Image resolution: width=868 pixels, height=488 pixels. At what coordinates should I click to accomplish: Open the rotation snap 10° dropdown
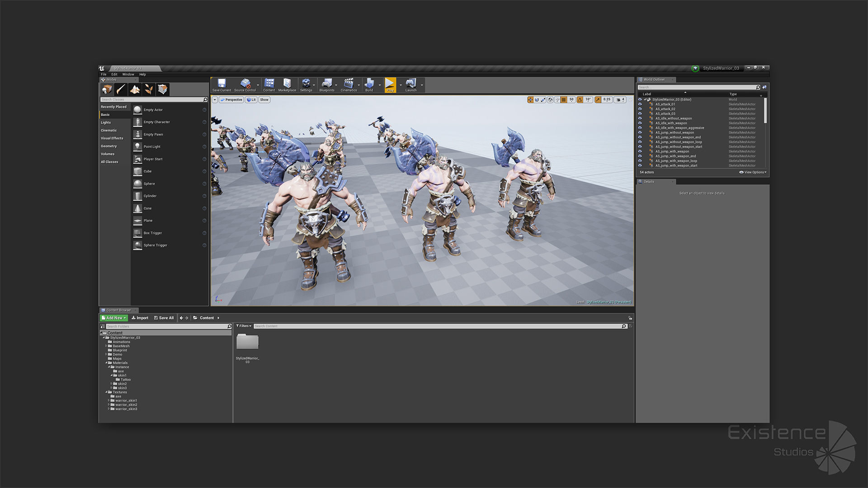(588, 100)
